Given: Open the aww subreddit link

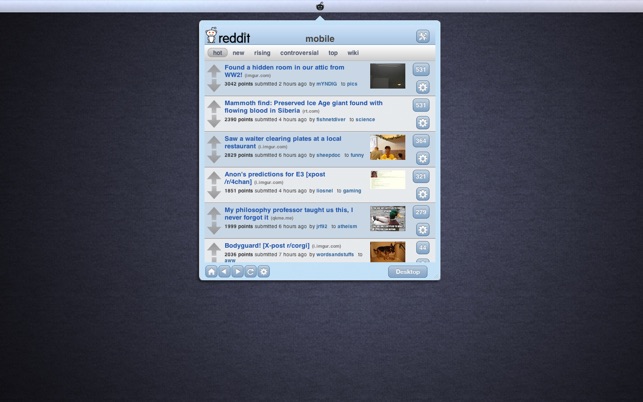Looking at the screenshot, I should click(230, 260).
